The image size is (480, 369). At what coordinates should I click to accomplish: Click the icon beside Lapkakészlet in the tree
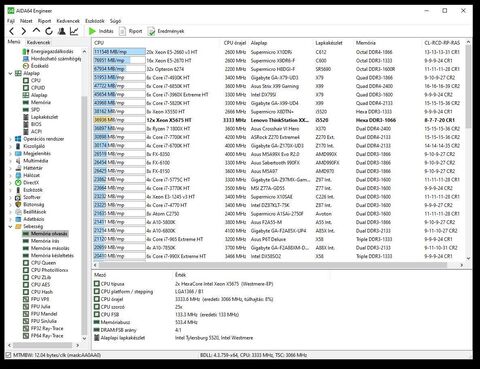[26, 117]
